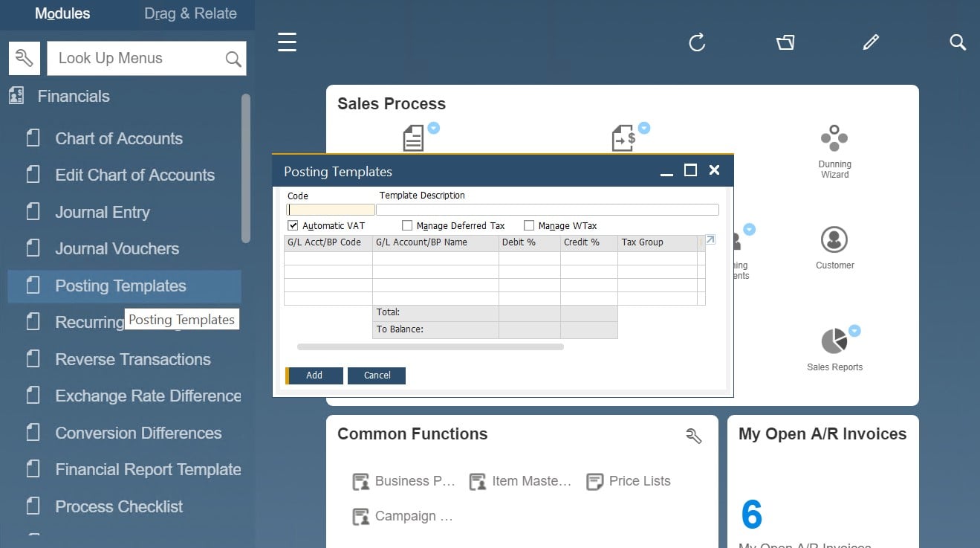
Task: Open the hamburger main menu icon
Action: [287, 42]
